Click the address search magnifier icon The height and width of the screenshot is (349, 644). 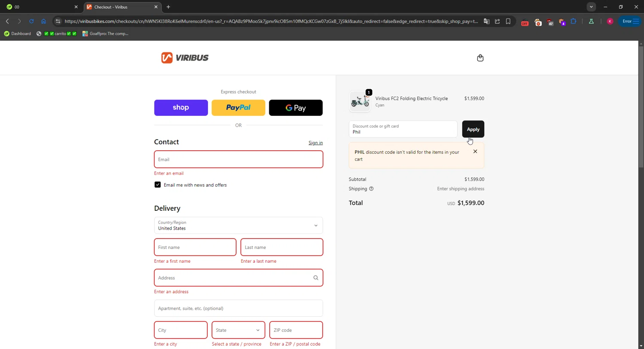click(316, 278)
